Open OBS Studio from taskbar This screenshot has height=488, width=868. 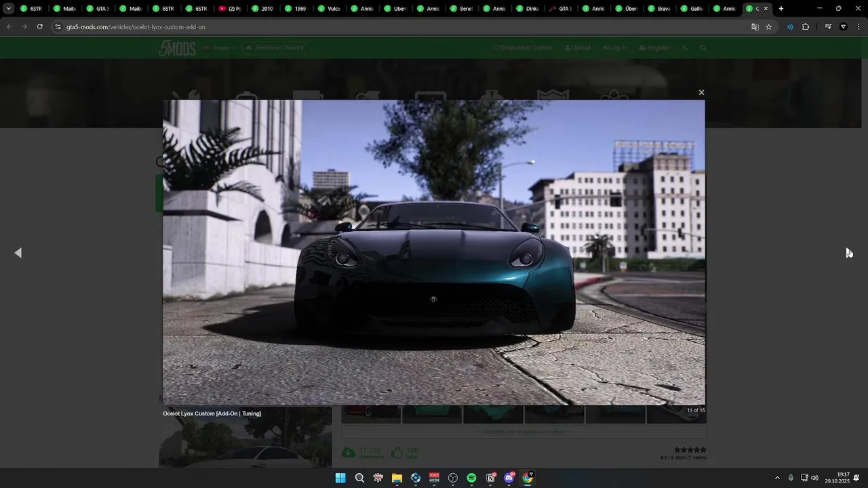click(x=453, y=478)
